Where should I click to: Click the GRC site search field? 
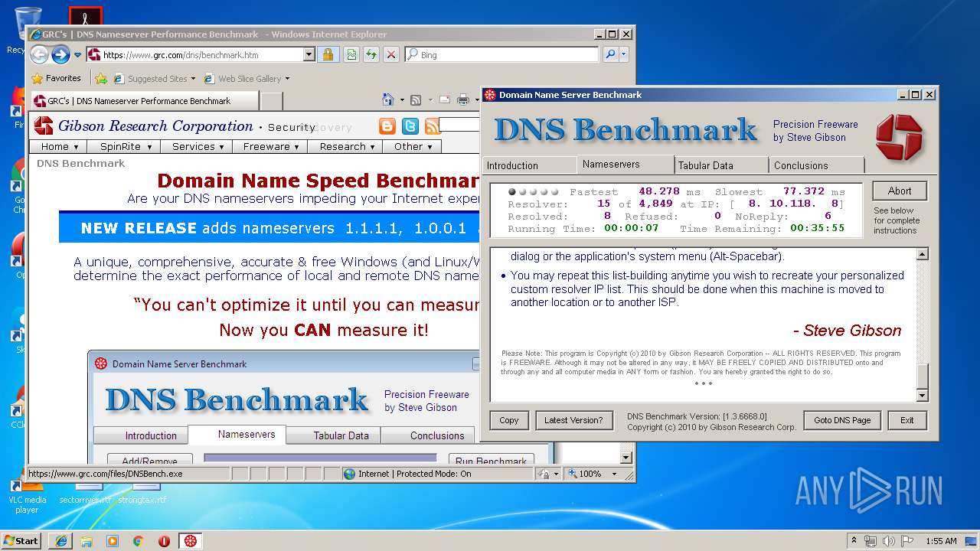coord(459,124)
